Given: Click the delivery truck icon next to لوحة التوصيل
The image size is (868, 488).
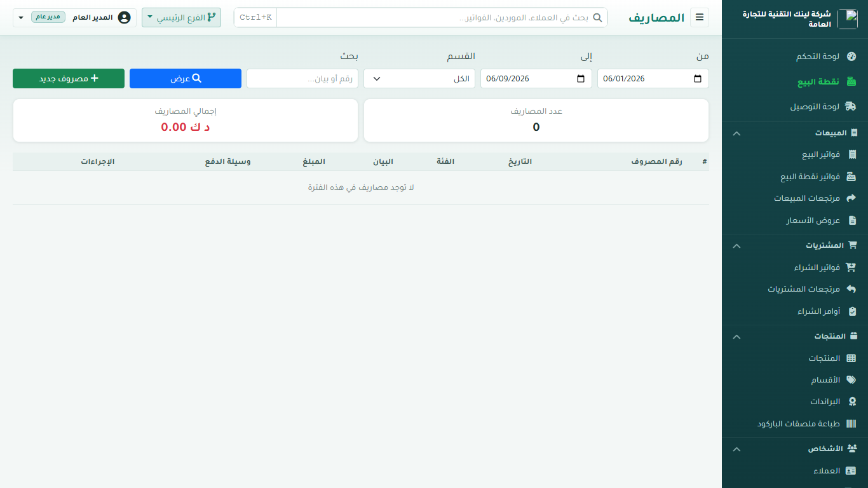Looking at the screenshot, I should pos(851,107).
